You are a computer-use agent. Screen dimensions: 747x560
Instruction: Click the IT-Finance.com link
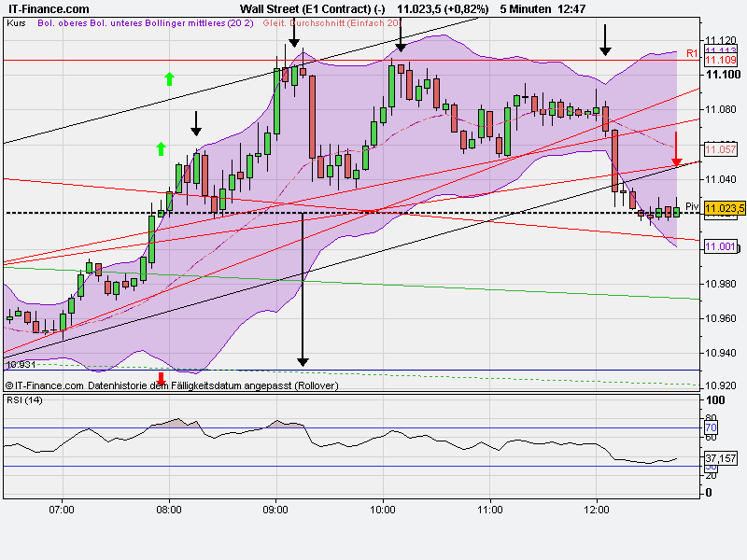click(47, 7)
